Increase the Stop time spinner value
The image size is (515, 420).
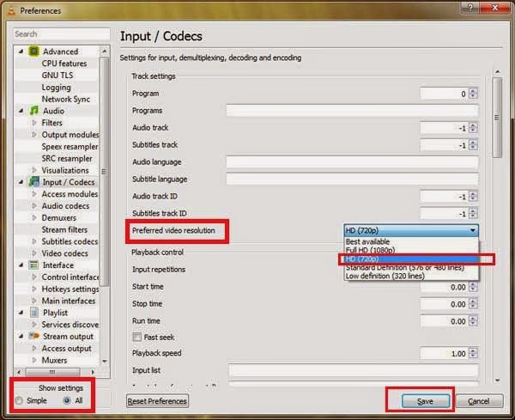click(473, 301)
